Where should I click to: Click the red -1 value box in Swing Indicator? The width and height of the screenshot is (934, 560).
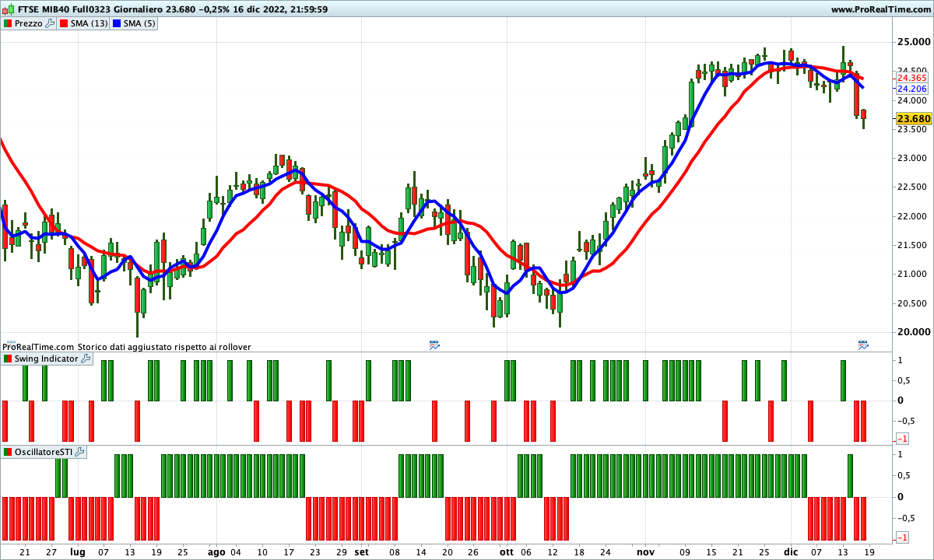pos(903,439)
